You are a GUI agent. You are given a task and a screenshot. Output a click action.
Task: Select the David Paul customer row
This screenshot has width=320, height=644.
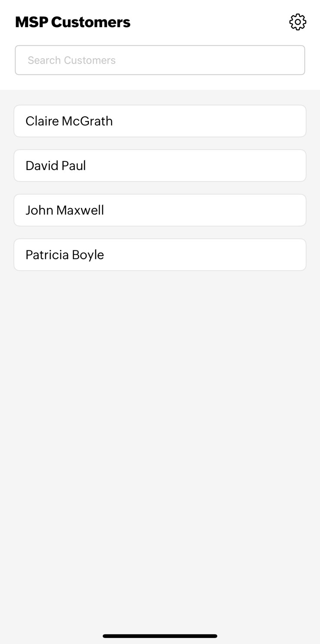(x=160, y=166)
